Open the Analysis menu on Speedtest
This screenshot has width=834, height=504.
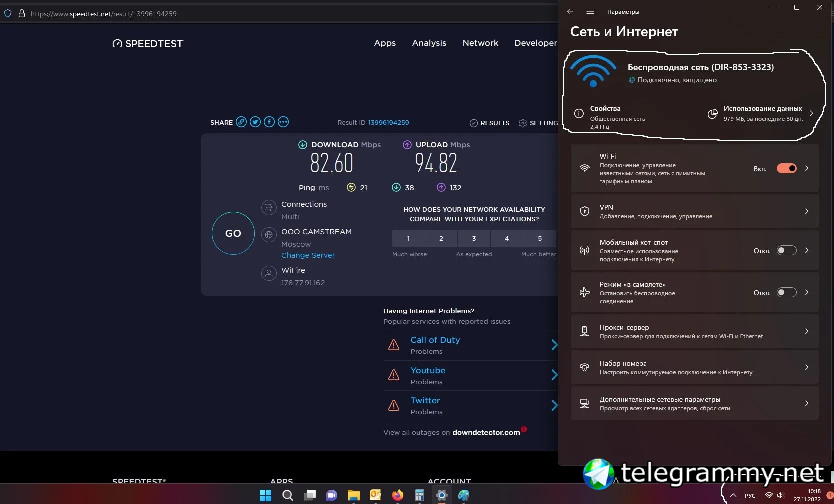pos(429,43)
